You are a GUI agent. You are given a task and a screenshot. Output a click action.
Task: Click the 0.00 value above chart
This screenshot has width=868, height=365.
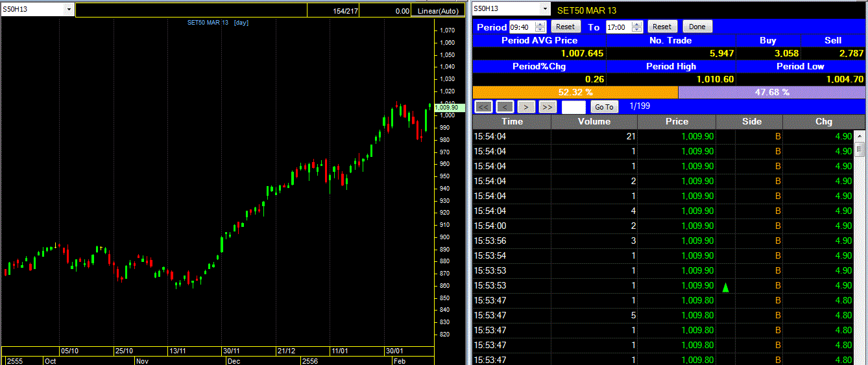click(402, 11)
